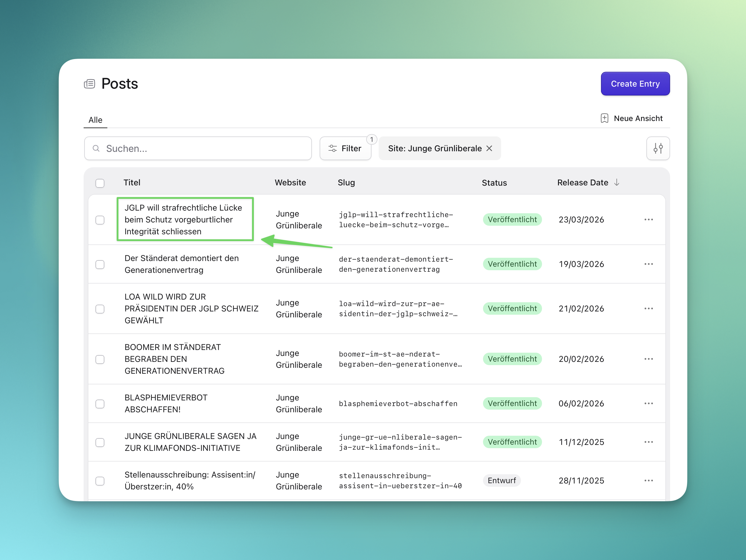This screenshot has width=746, height=560.
Task: Open row actions for Stellenausschreibung post
Action: [x=648, y=481]
